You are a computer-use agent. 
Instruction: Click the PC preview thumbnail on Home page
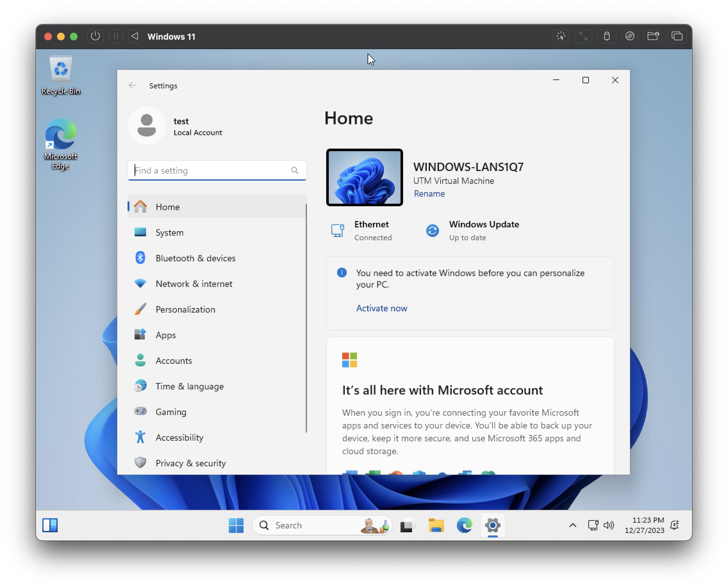[x=364, y=177]
